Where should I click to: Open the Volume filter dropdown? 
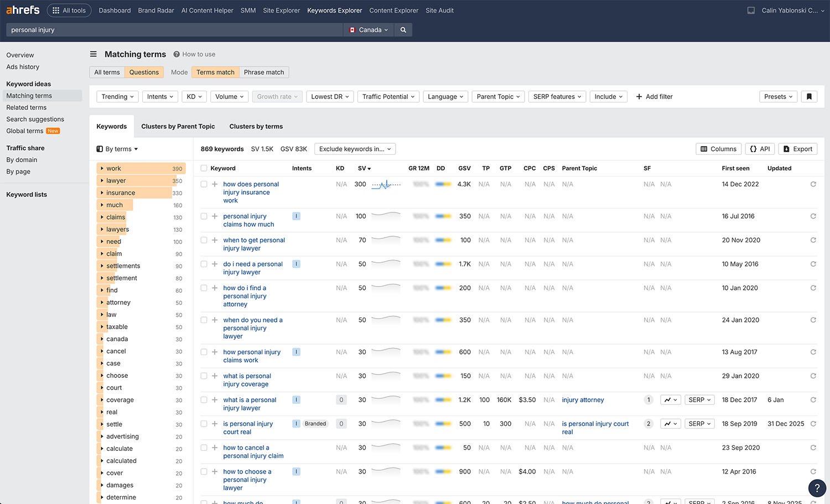coord(229,96)
